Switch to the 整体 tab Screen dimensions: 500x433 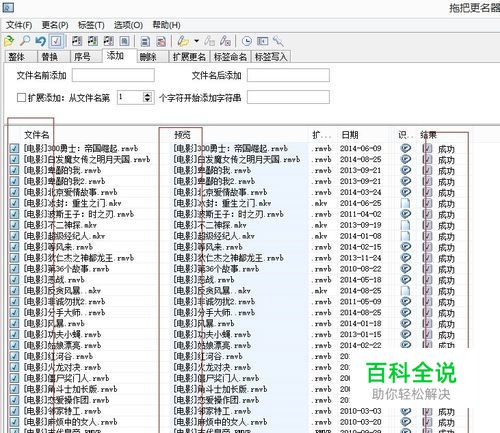tap(20, 57)
